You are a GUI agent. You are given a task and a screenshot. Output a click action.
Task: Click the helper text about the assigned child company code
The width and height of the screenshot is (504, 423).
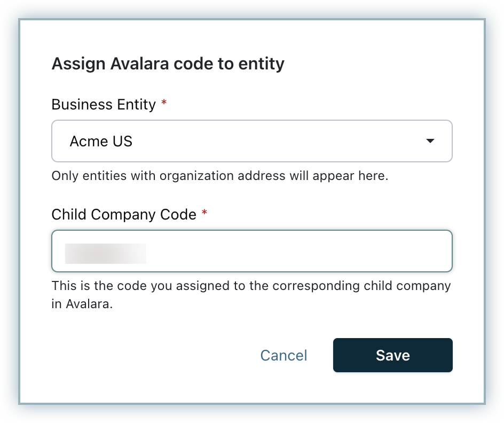(251, 286)
